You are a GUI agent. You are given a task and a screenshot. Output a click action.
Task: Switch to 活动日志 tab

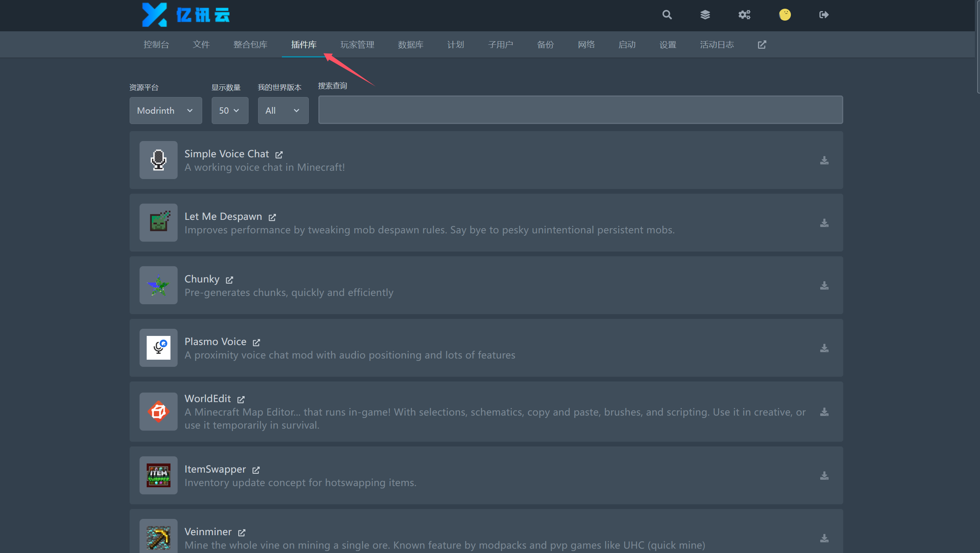coord(717,44)
